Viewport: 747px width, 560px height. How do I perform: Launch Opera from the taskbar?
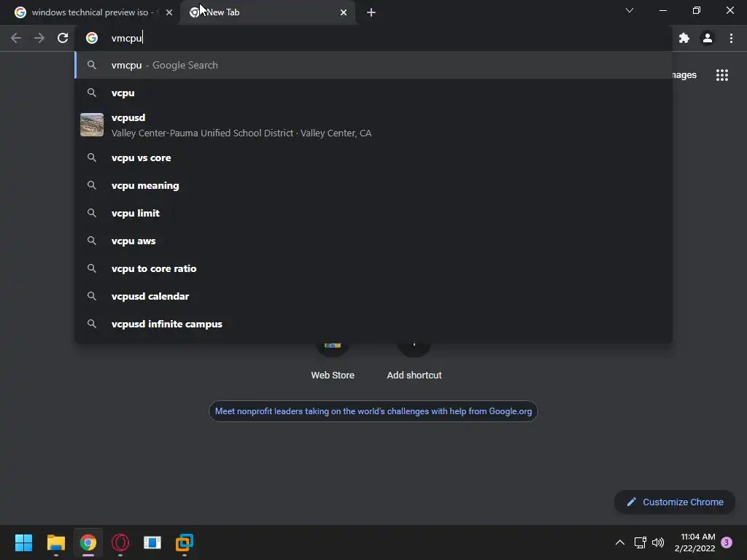pos(120,542)
